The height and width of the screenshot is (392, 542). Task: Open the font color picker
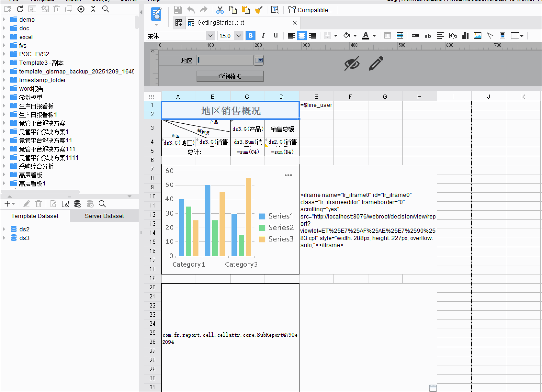point(365,36)
